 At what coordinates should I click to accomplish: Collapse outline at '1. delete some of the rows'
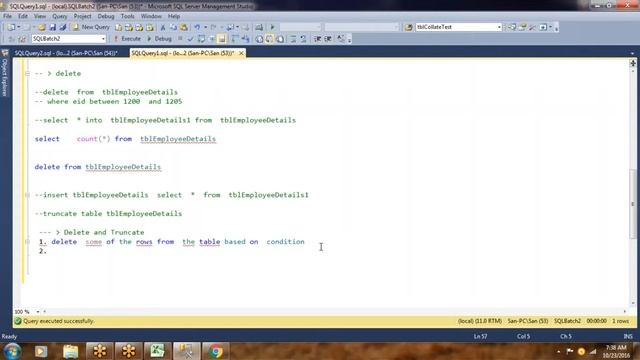[x=27, y=242]
